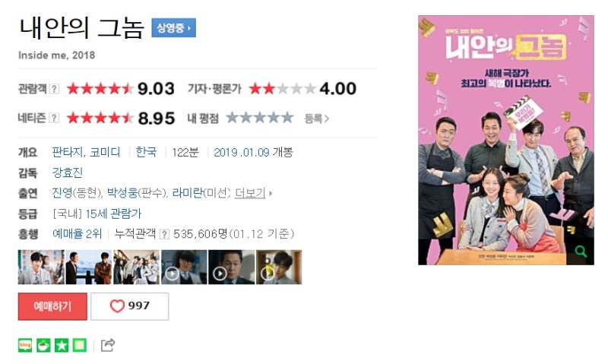Click the 네티즌 help question-mark icon
The height and width of the screenshot is (364, 608).
tap(55, 118)
